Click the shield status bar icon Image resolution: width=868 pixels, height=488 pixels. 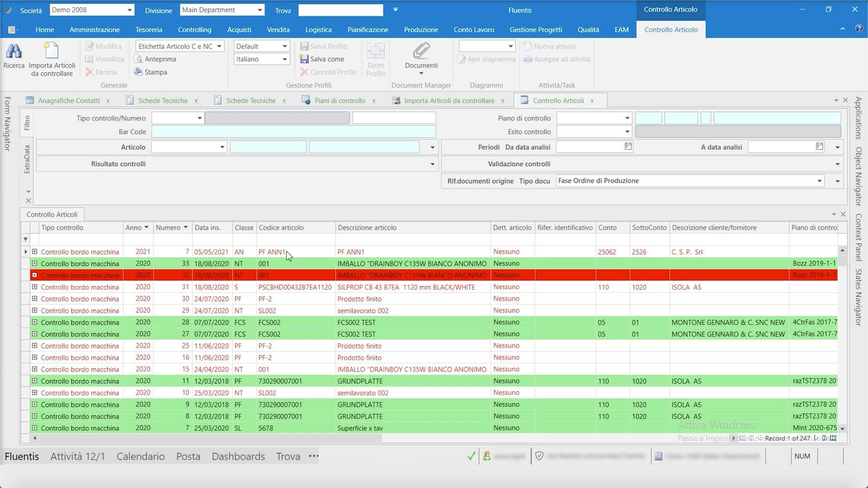coord(539,456)
